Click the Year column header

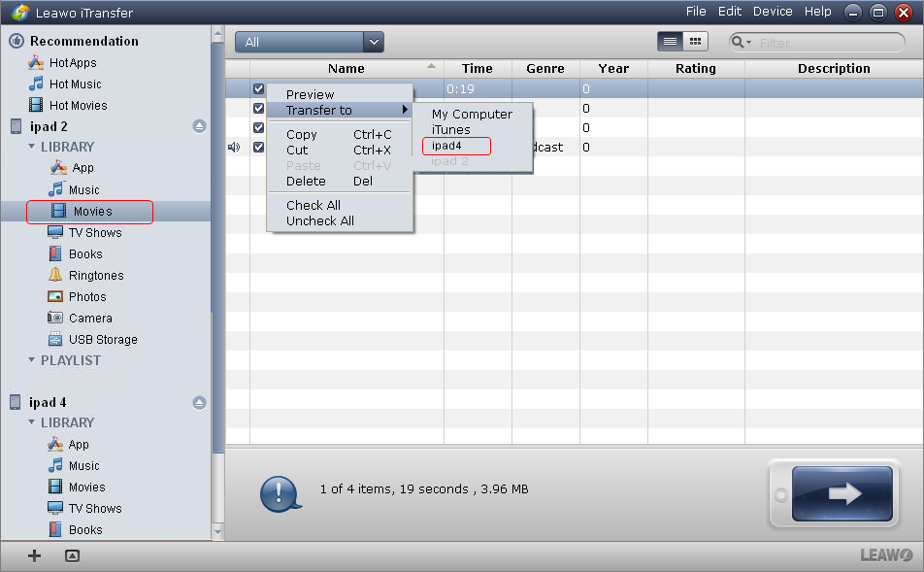coord(613,68)
